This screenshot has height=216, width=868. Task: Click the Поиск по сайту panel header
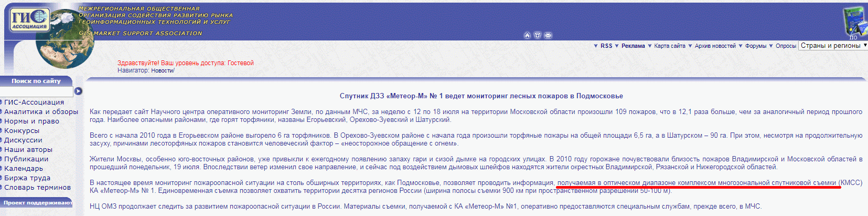[x=36, y=81]
